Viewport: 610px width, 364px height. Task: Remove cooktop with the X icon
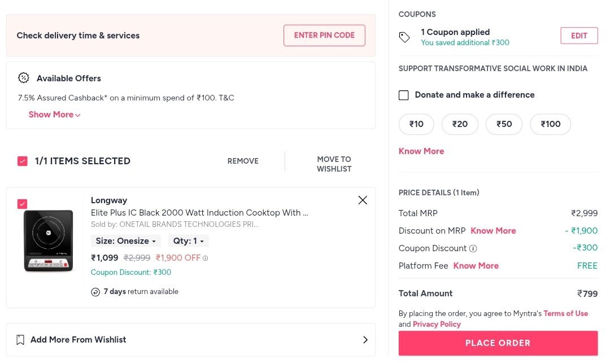click(x=363, y=200)
